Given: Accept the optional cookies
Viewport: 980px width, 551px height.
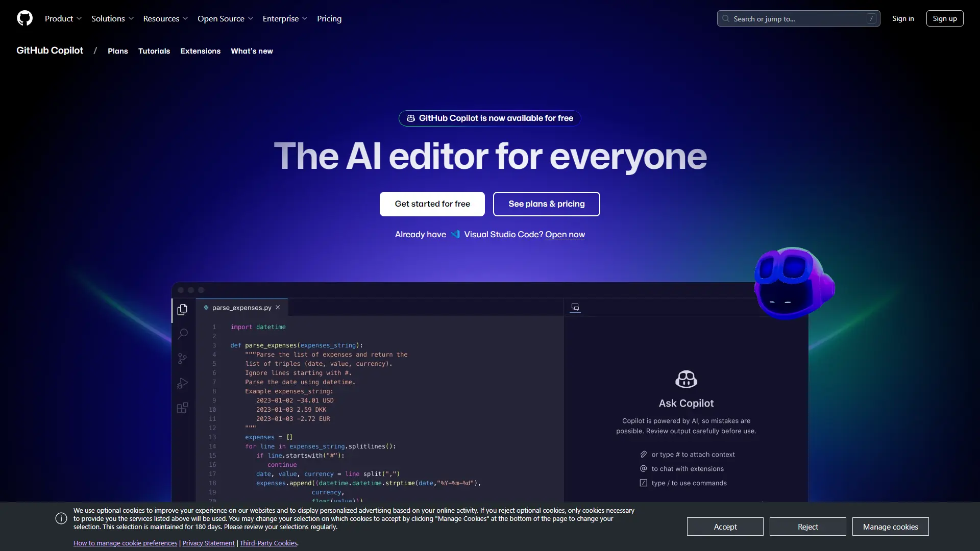Looking at the screenshot, I should (x=725, y=527).
